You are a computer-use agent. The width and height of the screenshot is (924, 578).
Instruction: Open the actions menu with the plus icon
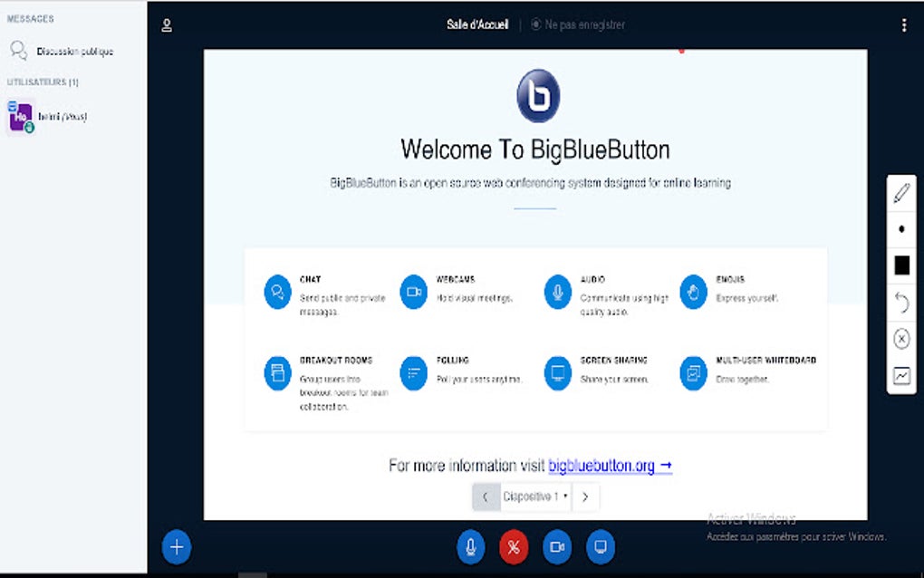pos(176,547)
